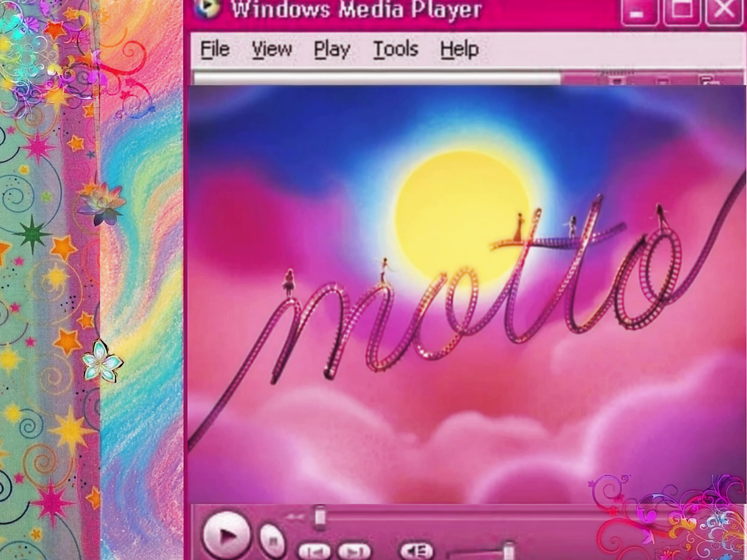Click the volume slider handle
Image resolution: width=747 pixels, height=560 pixels.
point(509,551)
